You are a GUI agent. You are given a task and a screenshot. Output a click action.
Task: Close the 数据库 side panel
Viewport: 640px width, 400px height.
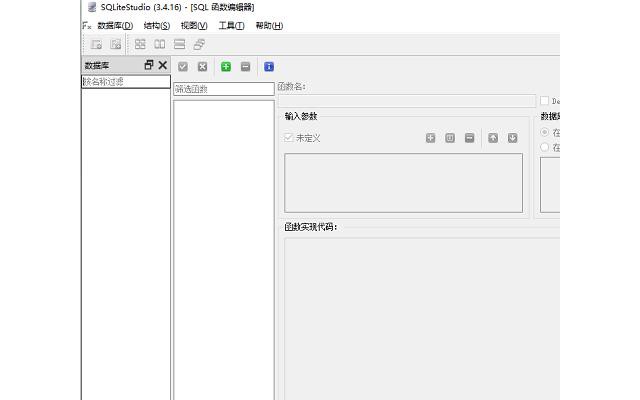click(163, 65)
